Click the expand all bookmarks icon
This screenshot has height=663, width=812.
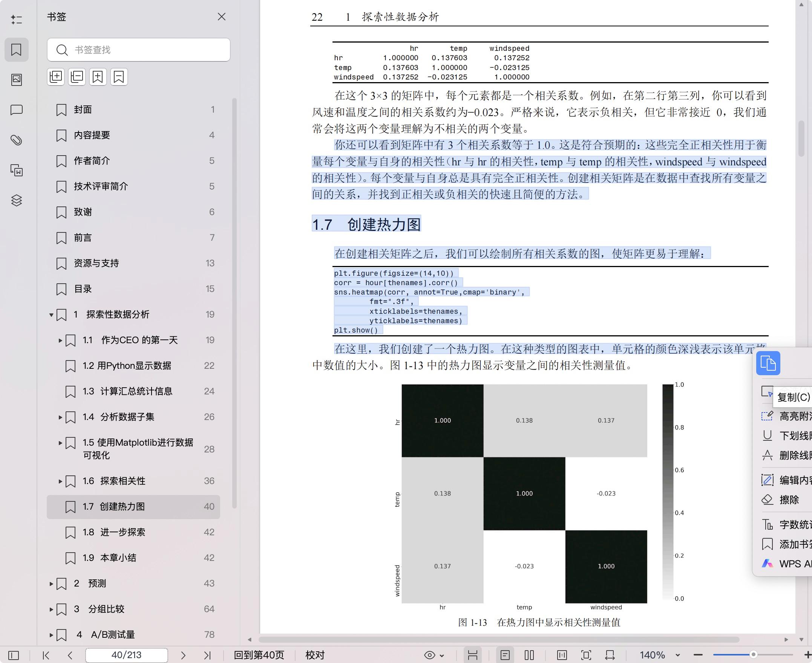tap(56, 77)
